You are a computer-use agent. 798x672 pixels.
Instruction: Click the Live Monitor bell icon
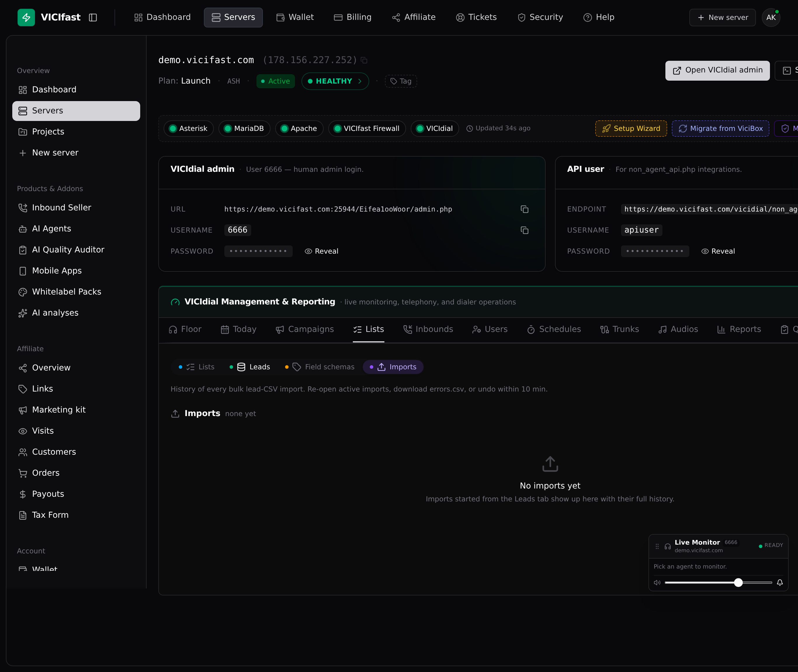click(x=780, y=583)
